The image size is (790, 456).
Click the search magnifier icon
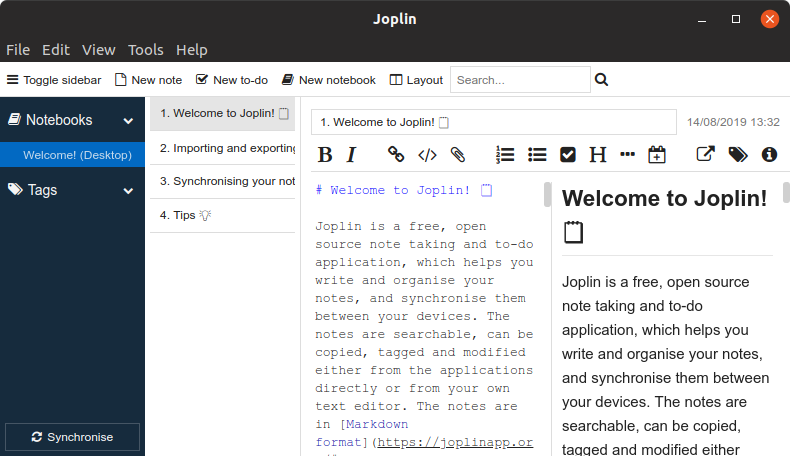[x=601, y=80]
